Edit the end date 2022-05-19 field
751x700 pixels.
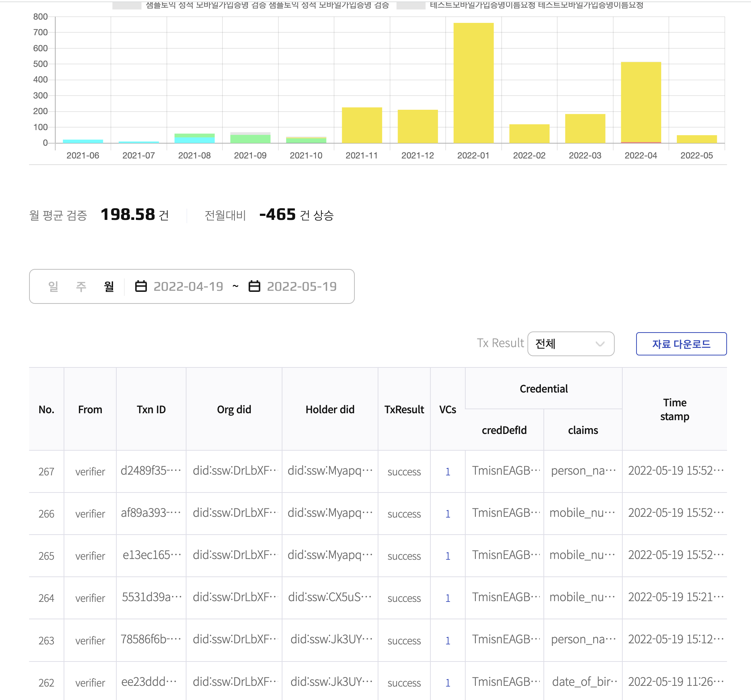[x=302, y=286]
